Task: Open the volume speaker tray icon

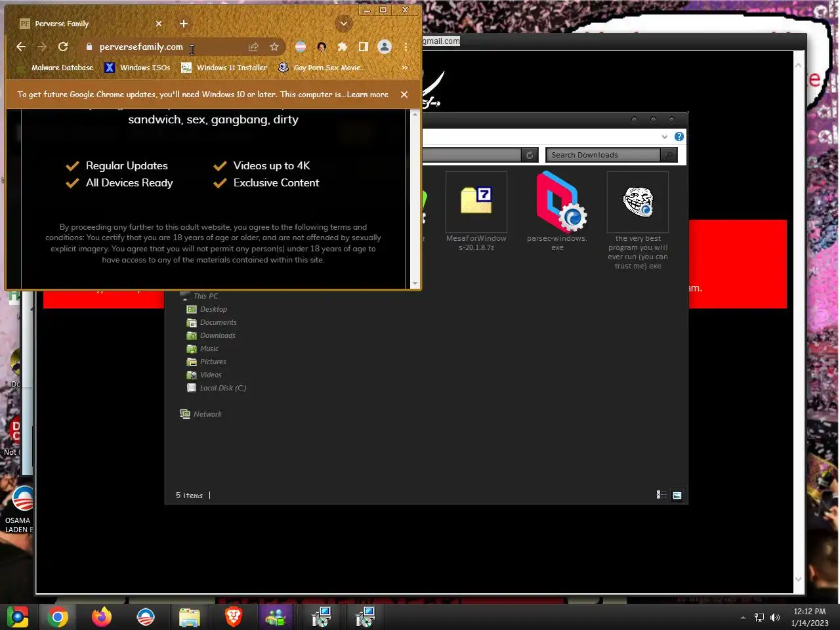Action: click(775, 618)
